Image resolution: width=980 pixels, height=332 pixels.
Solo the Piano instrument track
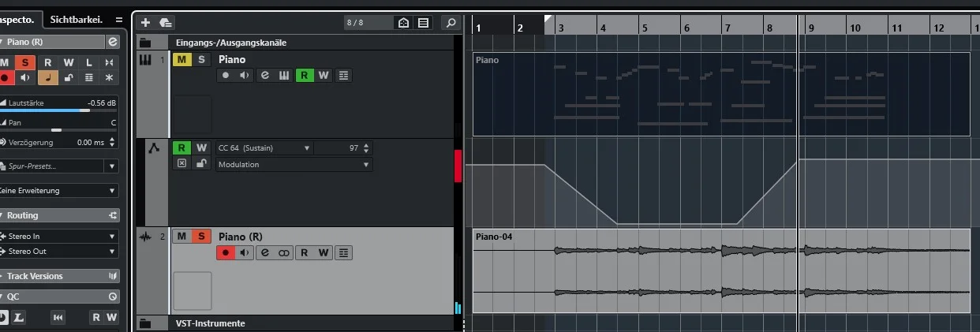[x=201, y=59]
